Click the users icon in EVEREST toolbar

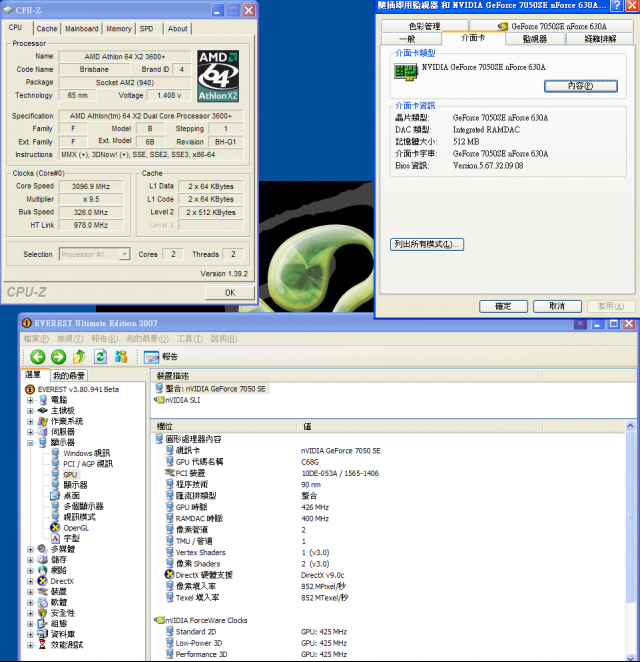click(121, 357)
